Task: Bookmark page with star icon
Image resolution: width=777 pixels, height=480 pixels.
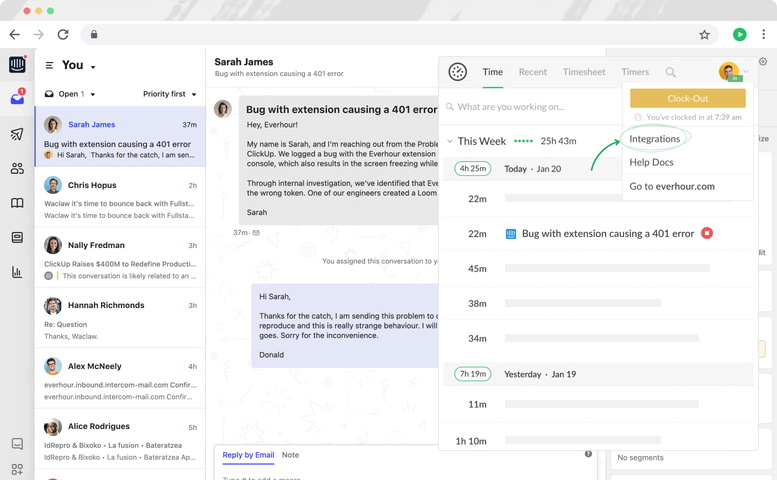Action: click(x=704, y=34)
